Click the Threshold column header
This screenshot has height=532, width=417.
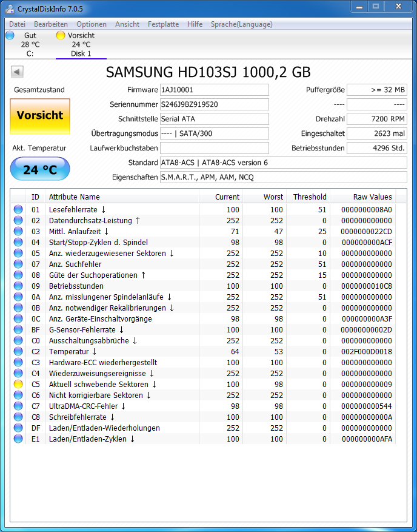(308, 197)
